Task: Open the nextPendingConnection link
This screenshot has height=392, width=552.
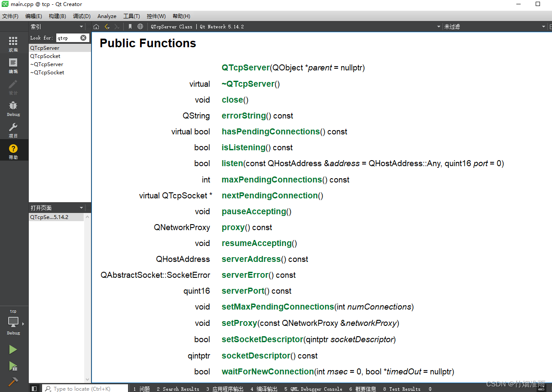Action: pyautogui.click(x=270, y=195)
